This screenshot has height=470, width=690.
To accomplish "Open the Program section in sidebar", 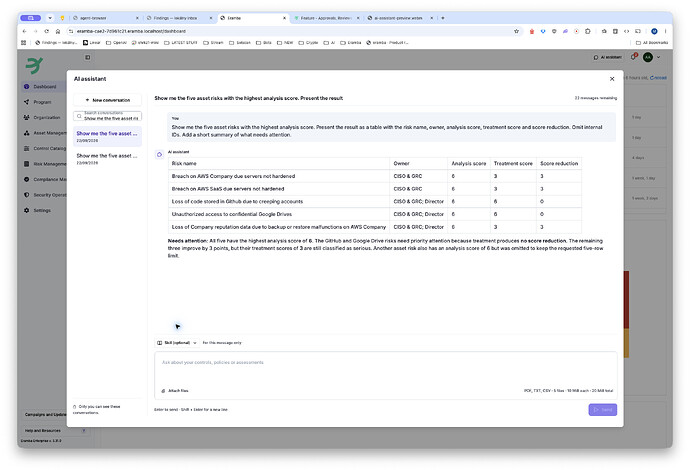I will [x=42, y=102].
